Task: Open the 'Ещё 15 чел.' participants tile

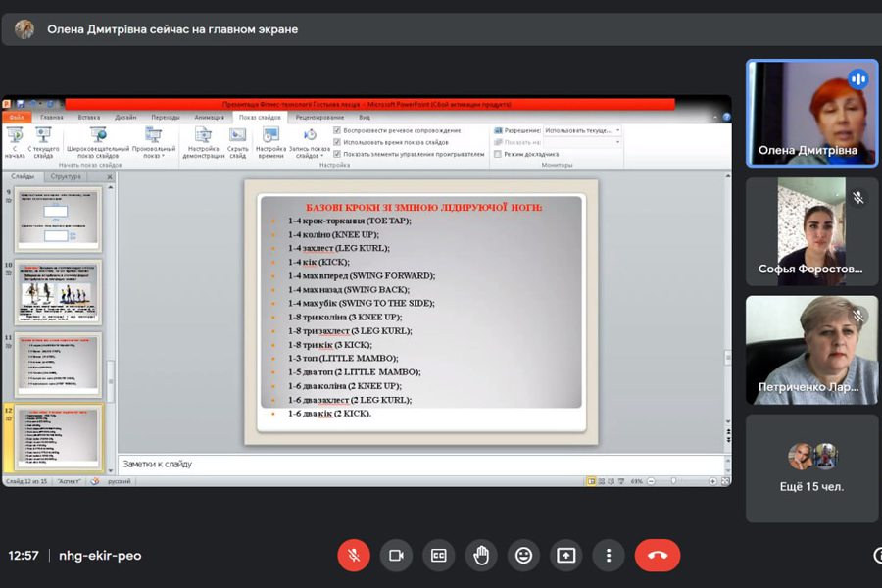Action: coord(810,468)
